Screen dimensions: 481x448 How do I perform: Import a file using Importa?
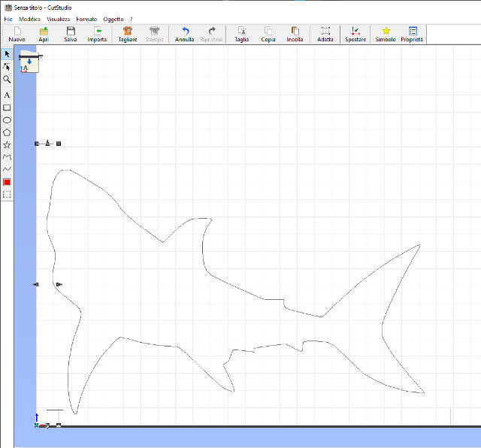[97, 34]
